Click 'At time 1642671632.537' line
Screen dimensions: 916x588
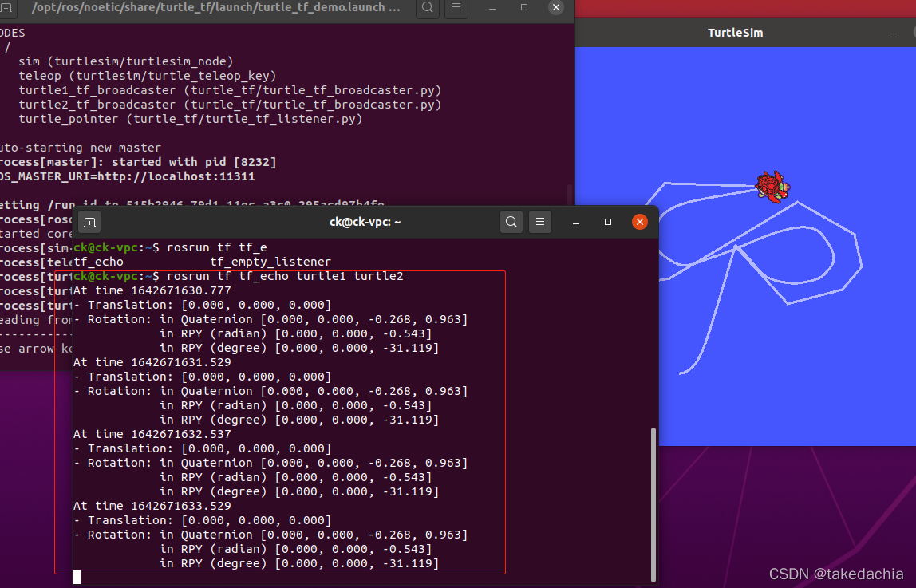(152, 434)
